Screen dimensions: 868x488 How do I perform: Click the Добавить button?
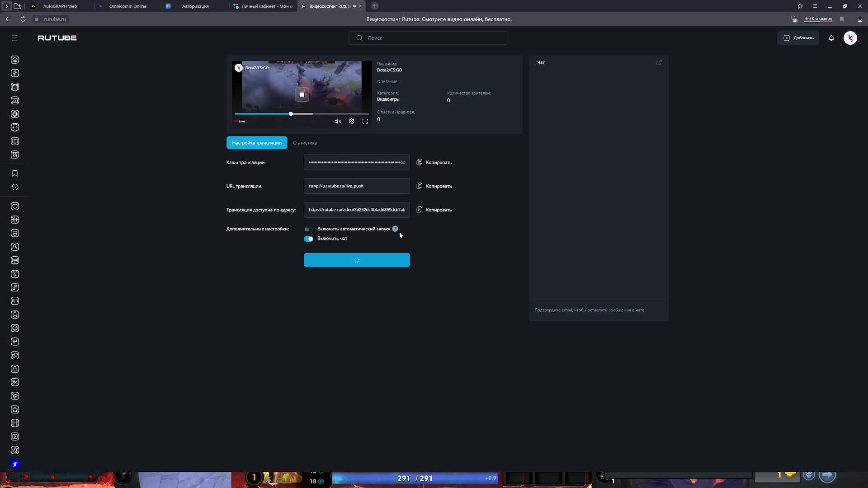pyautogui.click(x=798, y=38)
